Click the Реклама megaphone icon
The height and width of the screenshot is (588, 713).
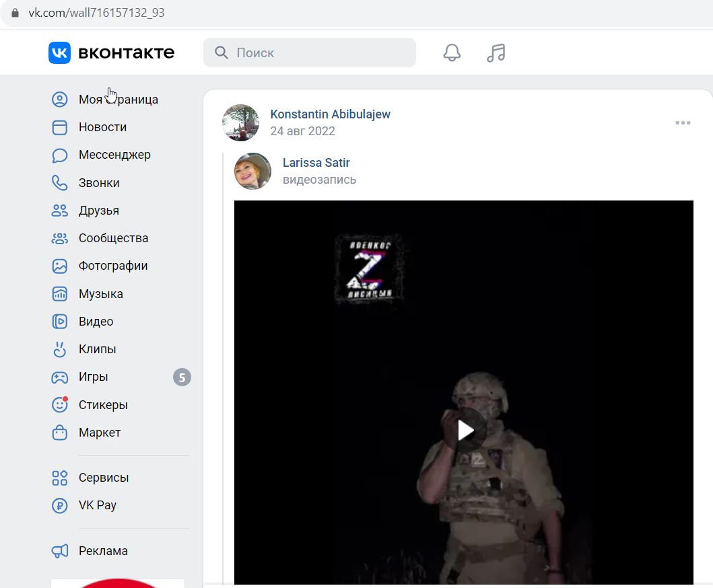click(59, 551)
